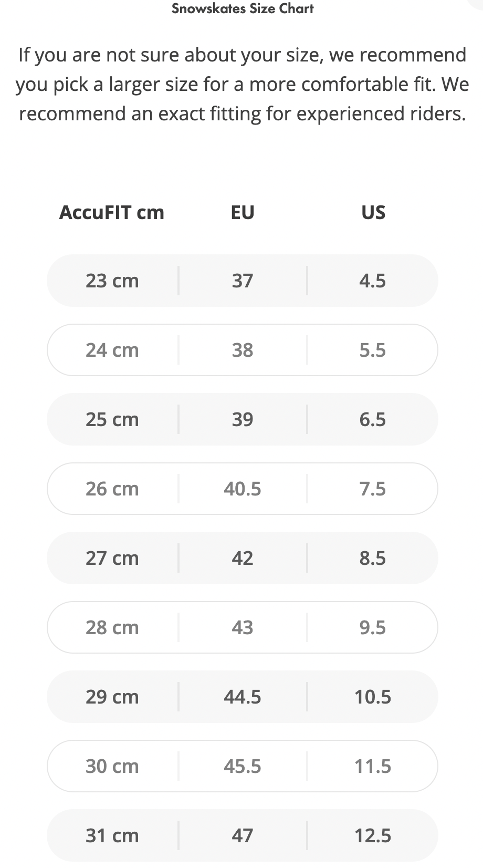
Task: Click EU size 45.5 value
Action: point(243,766)
